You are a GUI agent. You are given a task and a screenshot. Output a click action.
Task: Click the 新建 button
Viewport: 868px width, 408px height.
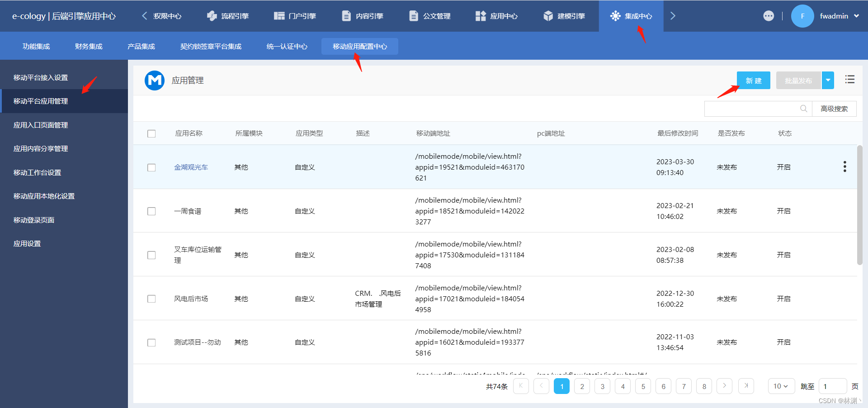point(754,81)
